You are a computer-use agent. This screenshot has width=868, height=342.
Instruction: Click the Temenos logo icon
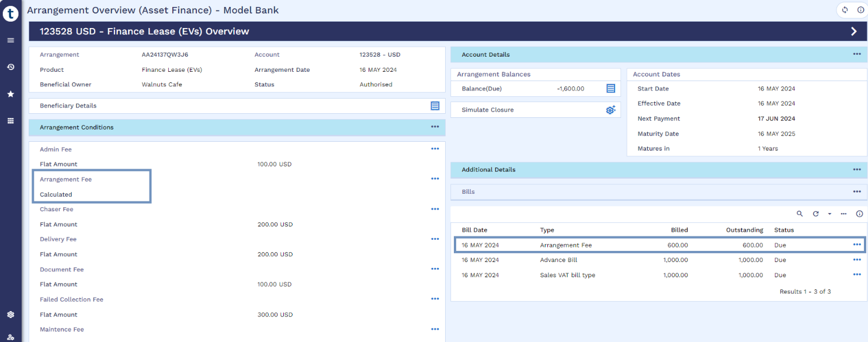pos(11,13)
